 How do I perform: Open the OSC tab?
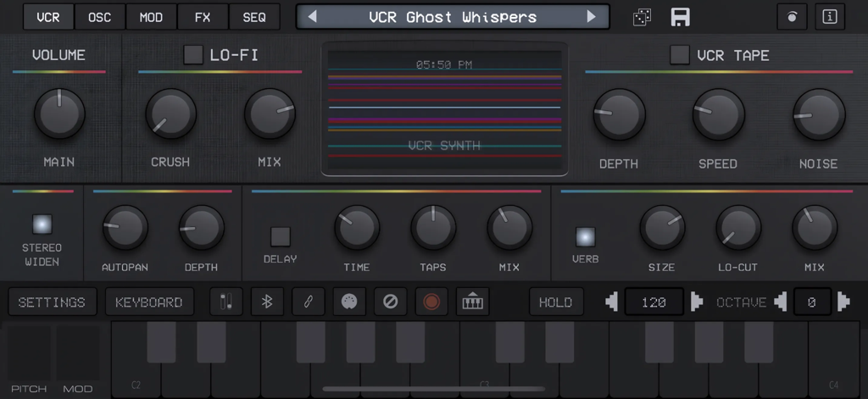point(100,17)
